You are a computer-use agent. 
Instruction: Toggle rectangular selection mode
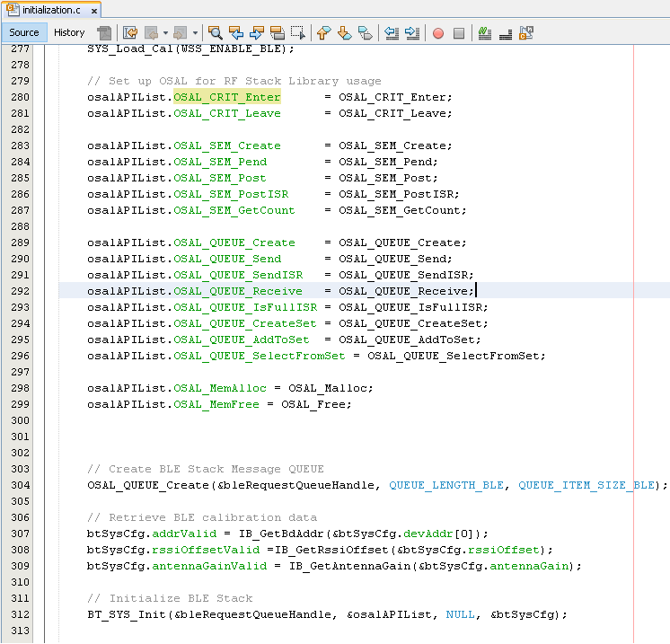(297, 33)
